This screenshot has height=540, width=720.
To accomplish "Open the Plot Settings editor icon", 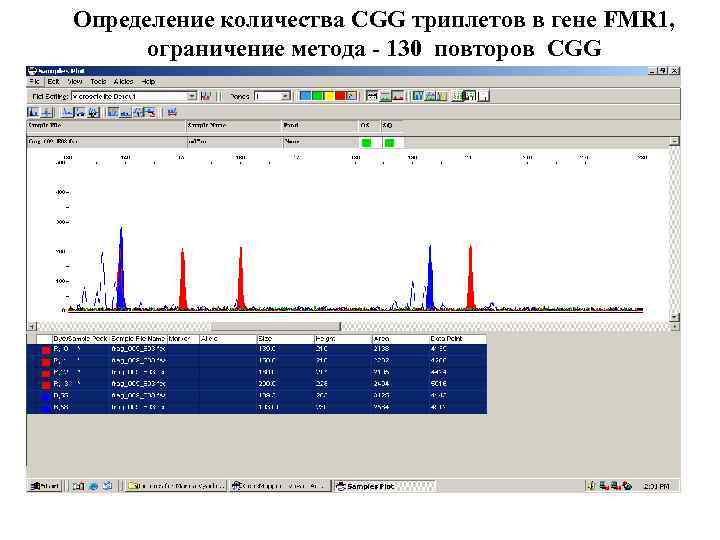I will [205, 96].
